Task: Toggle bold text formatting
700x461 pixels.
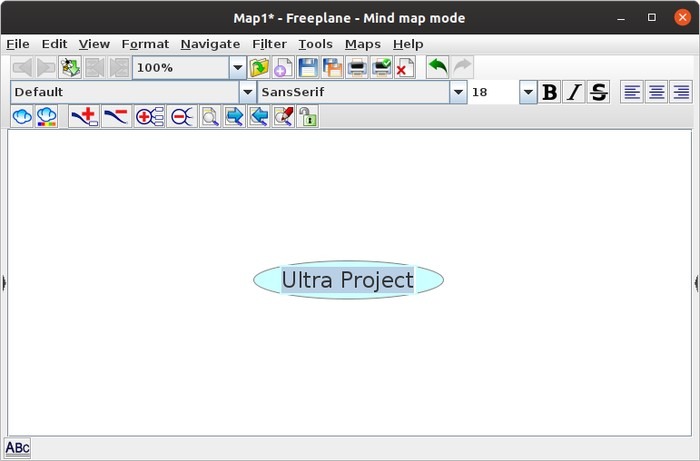Action: (x=549, y=92)
